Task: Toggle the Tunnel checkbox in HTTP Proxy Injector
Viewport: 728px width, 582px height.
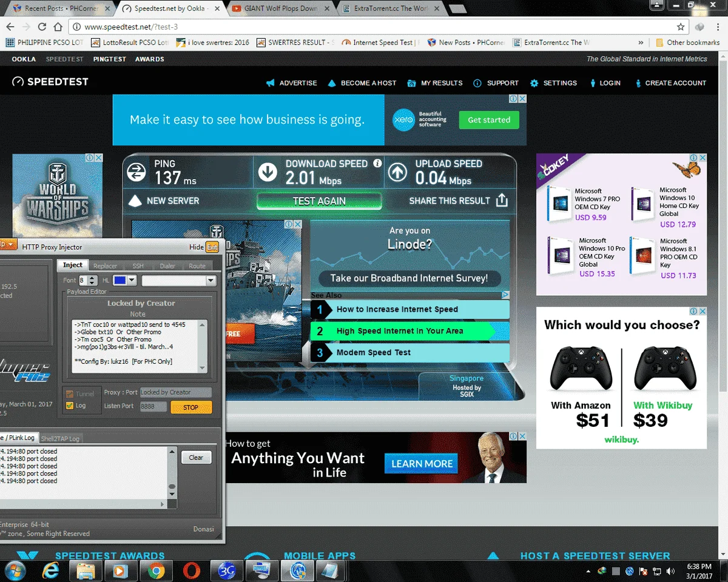Action: [x=69, y=393]
